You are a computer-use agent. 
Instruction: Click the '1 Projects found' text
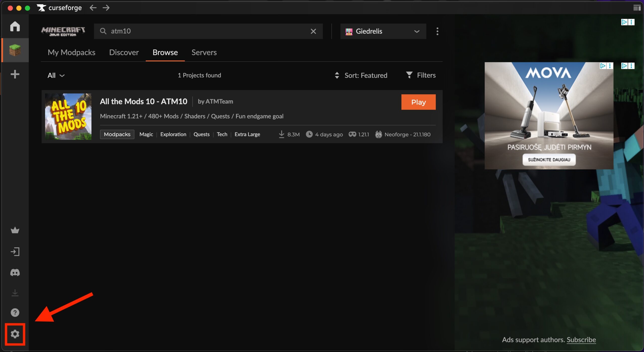coord(199,75)
